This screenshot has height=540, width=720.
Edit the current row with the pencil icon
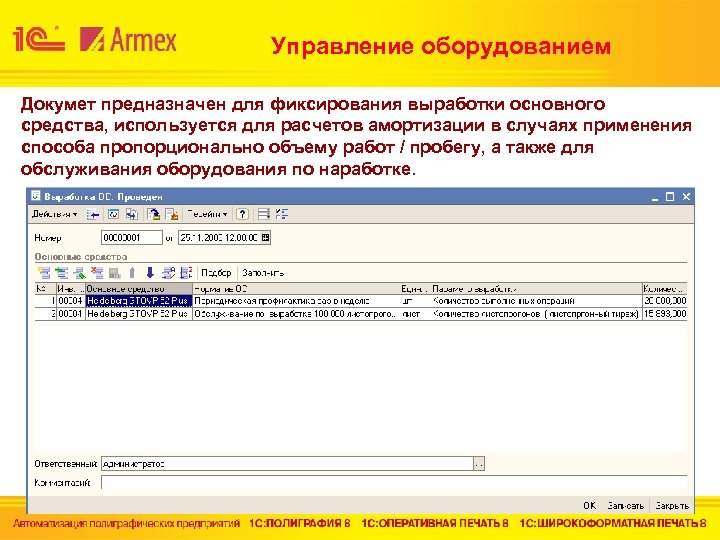(x=79, y=273)
